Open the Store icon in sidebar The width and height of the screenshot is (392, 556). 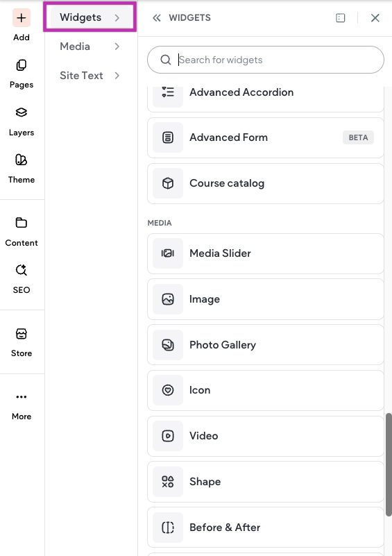pos(22,334)
